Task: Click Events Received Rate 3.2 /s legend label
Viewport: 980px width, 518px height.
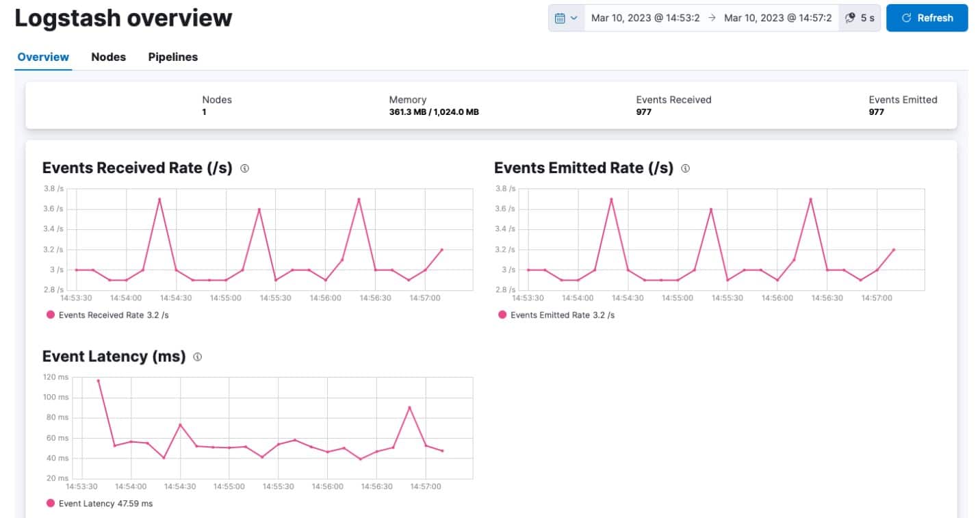Action: click(114, 315)
